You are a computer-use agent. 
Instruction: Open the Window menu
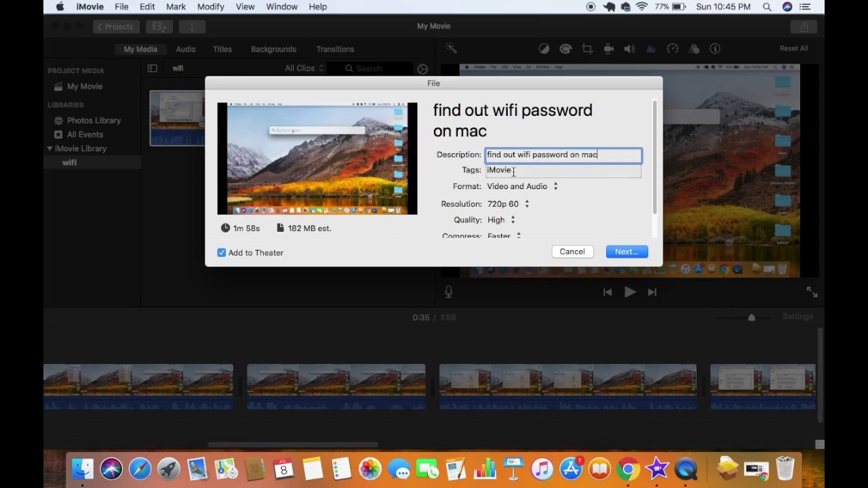tap(281, 7)
